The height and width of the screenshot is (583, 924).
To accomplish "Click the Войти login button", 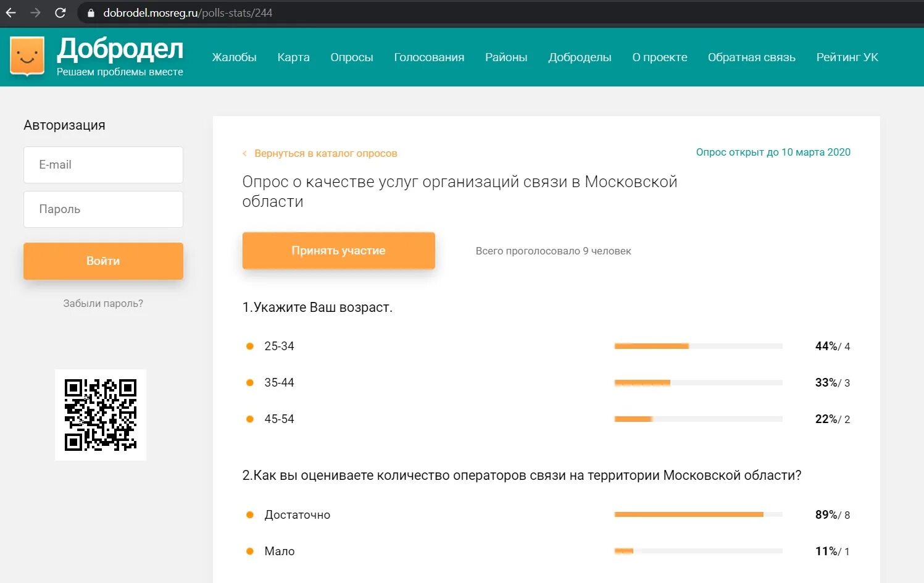I will coord(103,261).
